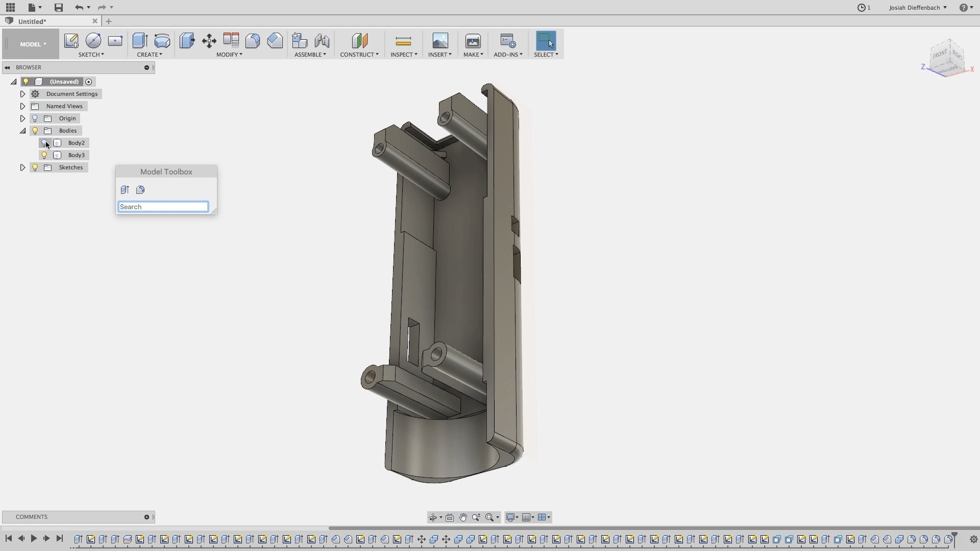Select the Fillet tool icon

point(253,41)
